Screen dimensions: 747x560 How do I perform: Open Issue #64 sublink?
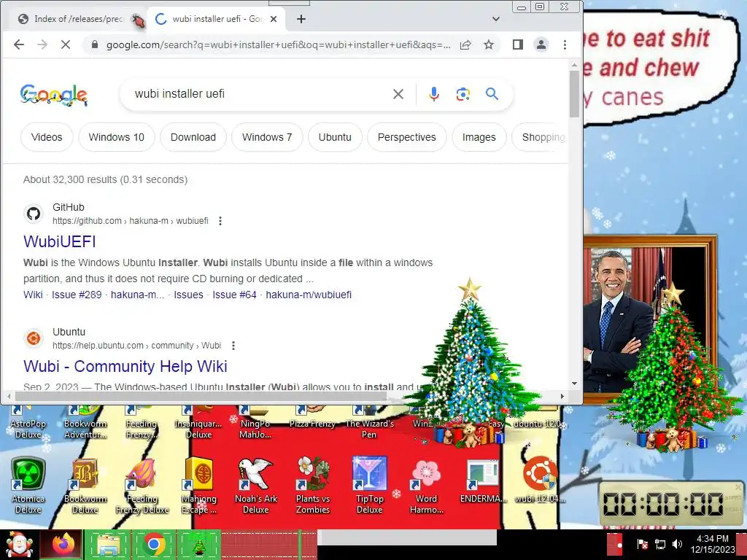(x=234, y=295)
